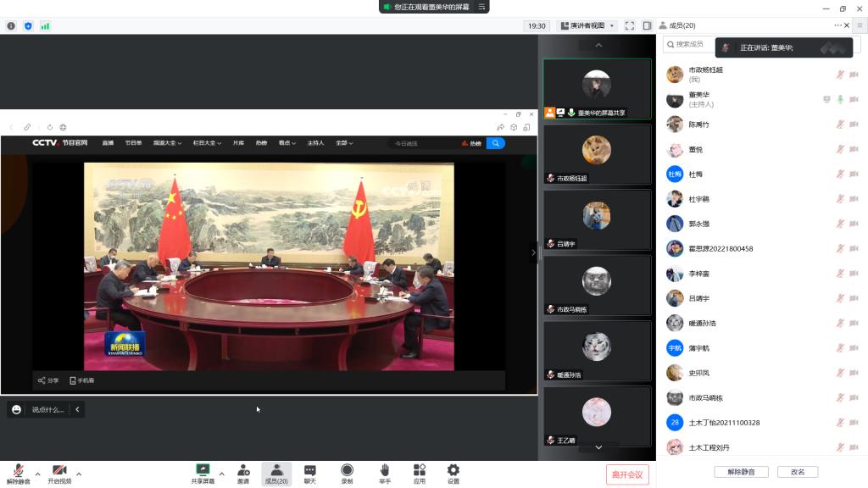
Task: Expand audio options arrow beside 解除静音
Action: click(37, 474)
